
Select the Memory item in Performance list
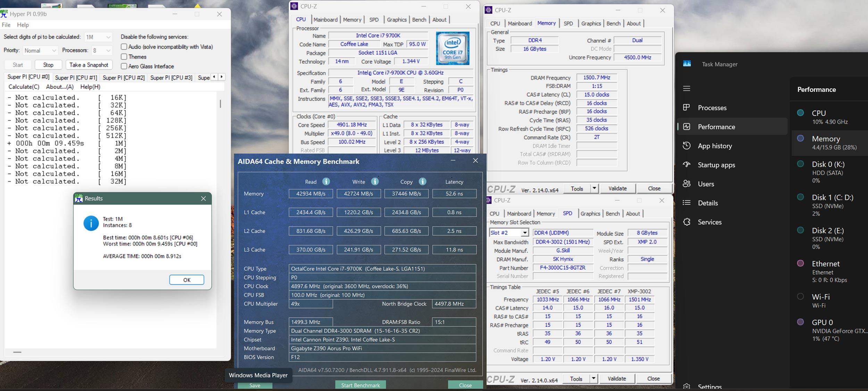826,143
